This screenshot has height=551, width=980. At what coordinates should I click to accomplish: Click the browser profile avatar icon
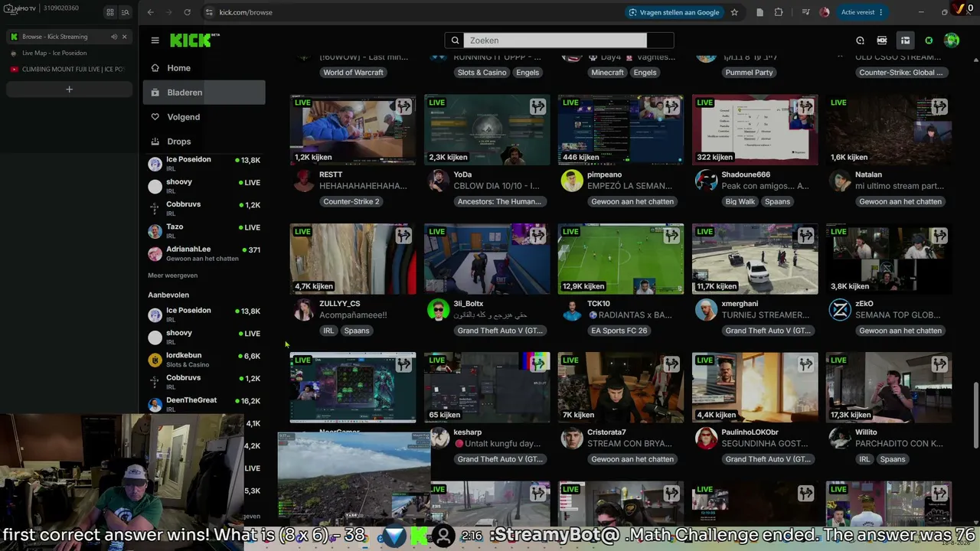pyautogui.click(x=825, y=12)
